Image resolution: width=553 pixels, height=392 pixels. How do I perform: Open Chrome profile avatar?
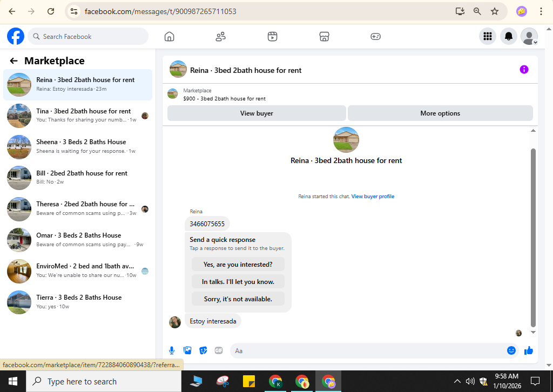[522, 11]
